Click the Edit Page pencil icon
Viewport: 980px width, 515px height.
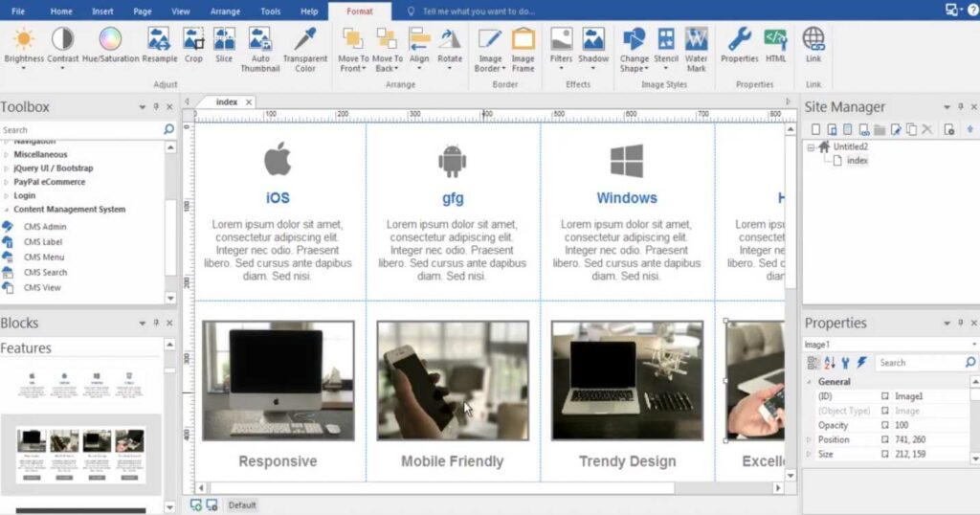tap(896, 129)
